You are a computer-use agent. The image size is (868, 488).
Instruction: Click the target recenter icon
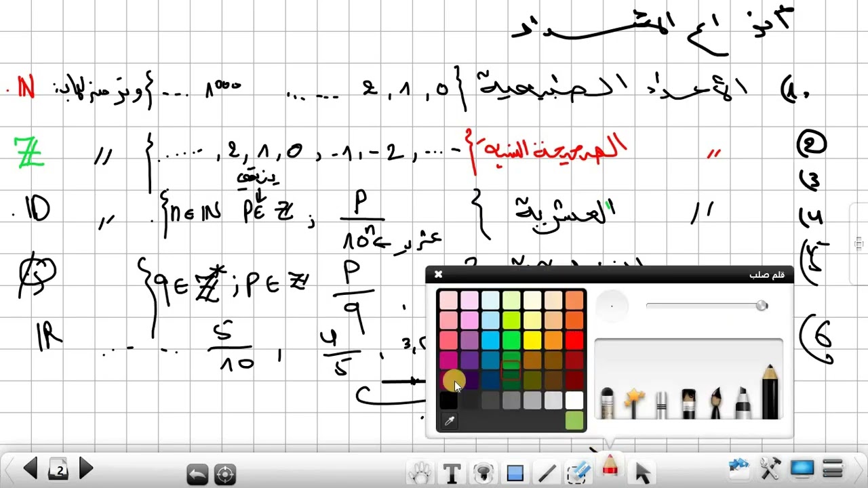[x=225, y=474]
